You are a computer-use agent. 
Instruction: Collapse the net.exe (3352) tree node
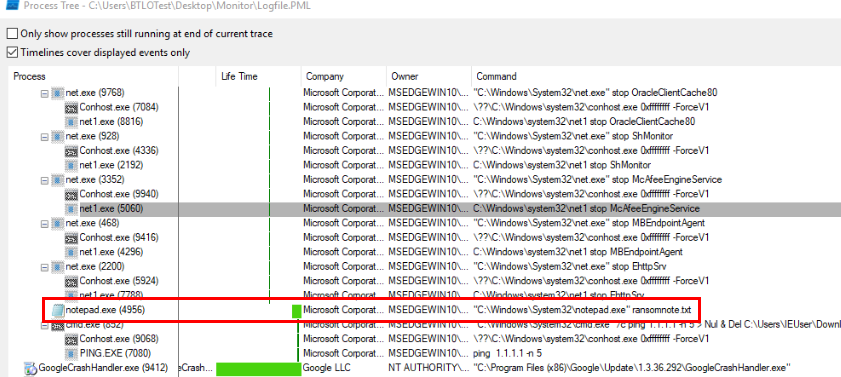point(45,180)
